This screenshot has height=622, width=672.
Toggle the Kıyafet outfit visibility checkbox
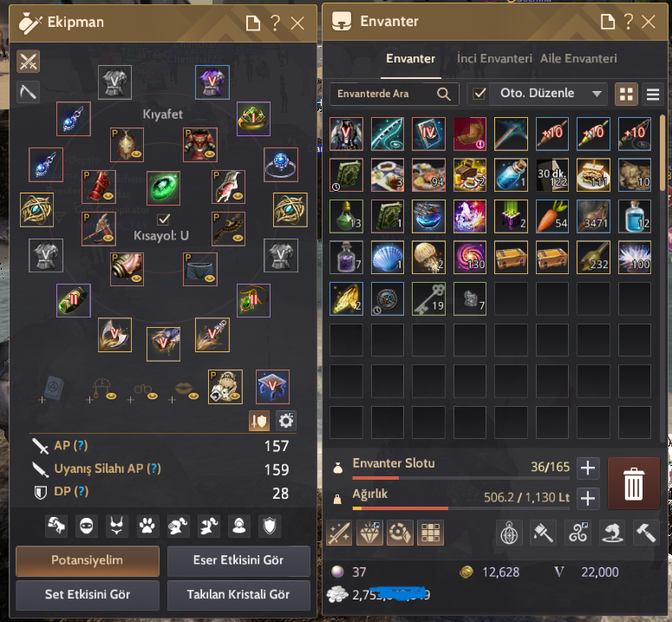tap(163, 219)
